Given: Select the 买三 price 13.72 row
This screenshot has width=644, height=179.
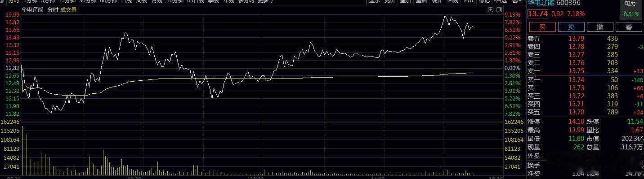Looking at the screenshot, I should pyautogui.click(x=585, y=96).
